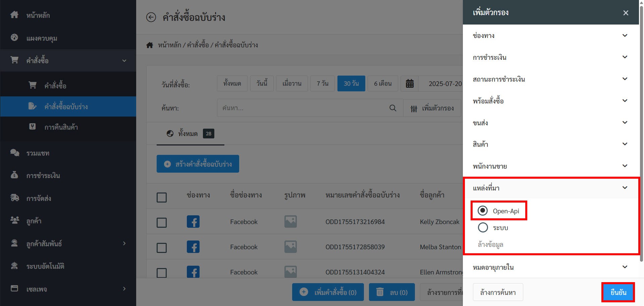The width and height of the screenshot is (644, 306).
Task: Tick the select-all header checkbox
Action: tap(162, 197)
